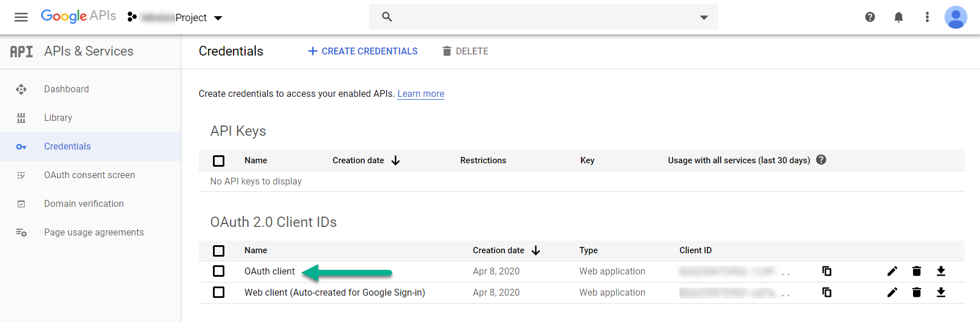Select Credentials in the sidebar
The height and width of the screenshot is (322, 980).
click(67, 147)
